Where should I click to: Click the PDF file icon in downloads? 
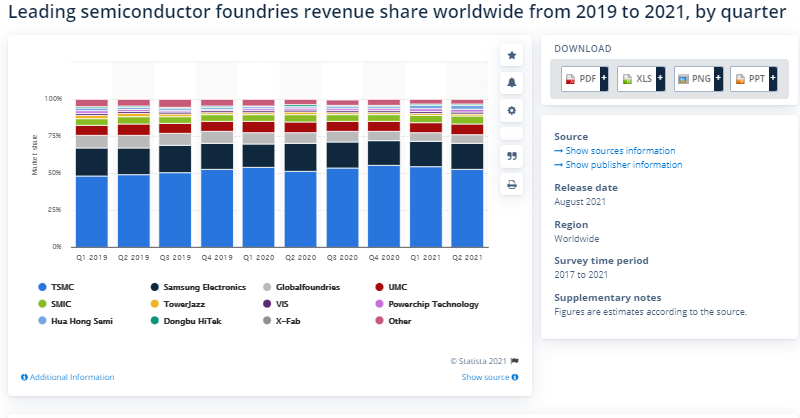pos(570,80)
